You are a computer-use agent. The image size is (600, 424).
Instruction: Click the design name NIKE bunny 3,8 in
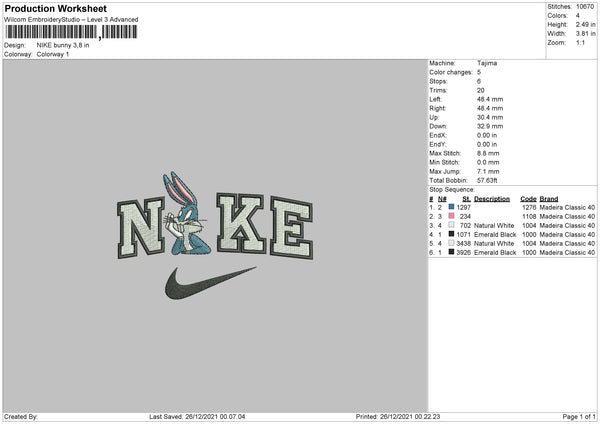(x=63, y=45)
